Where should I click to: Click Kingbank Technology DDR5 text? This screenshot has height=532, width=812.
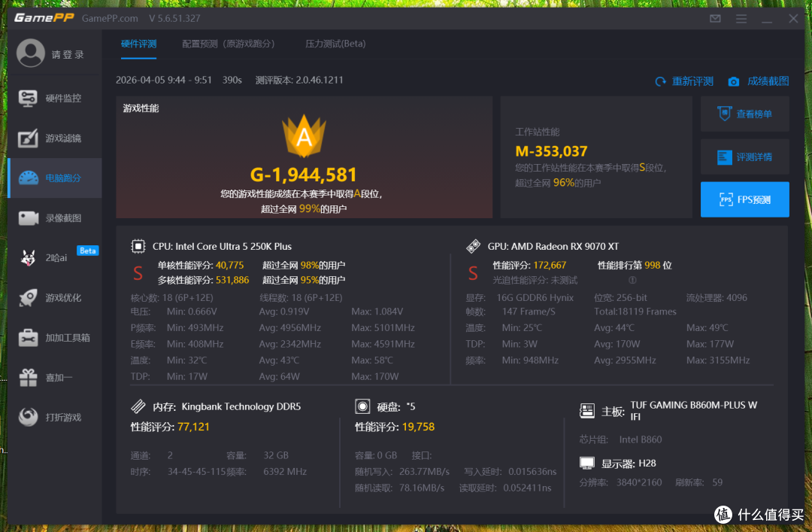tap(241, 406)
